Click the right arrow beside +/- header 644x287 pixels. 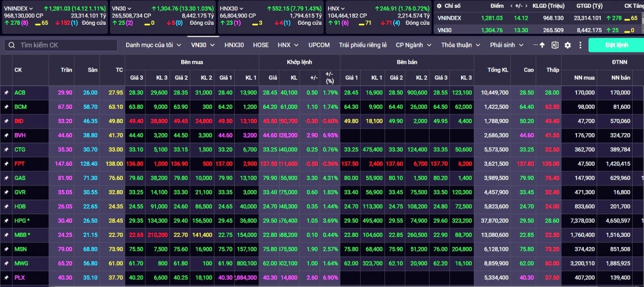point(527,6)
